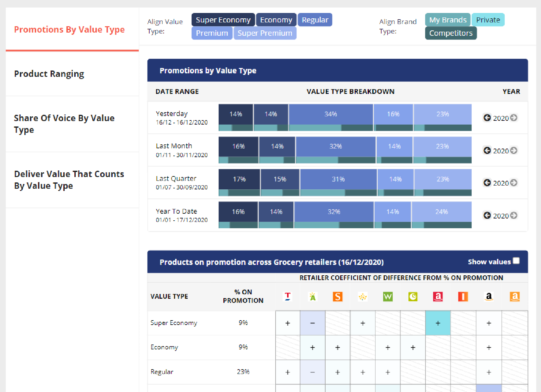Screen dimensions: 541x392
Task: Toggle the Premium value type filter
Action: (212, 33)
